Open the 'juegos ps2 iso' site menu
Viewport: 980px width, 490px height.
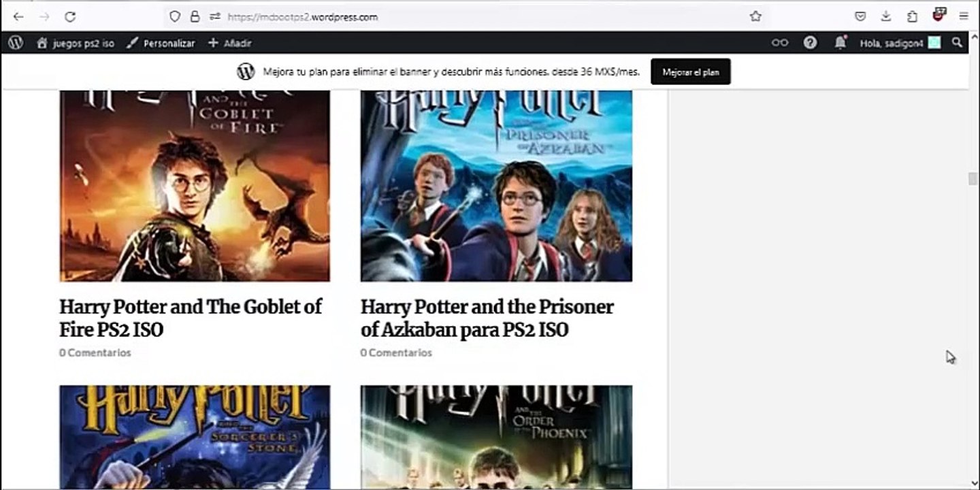tap(76, 44)
